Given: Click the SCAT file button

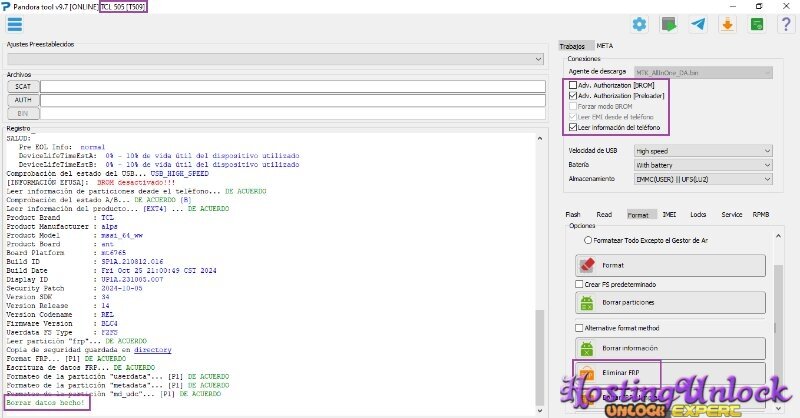Looking at the screenshot, I should click(22, 87).
